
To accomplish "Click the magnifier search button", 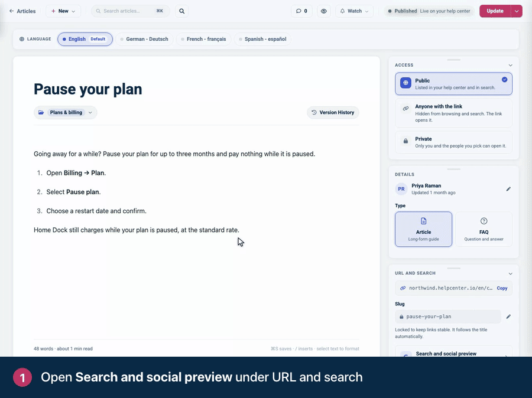I will tap(182, 11).
